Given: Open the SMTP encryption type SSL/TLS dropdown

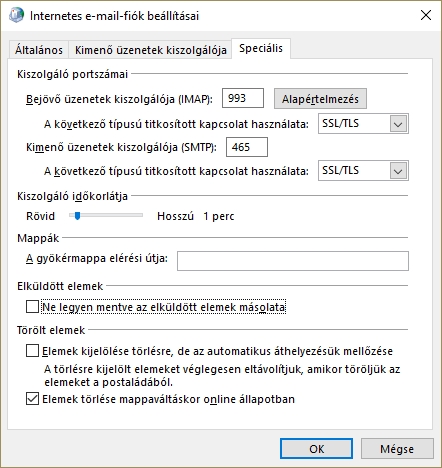Looking at the screenshot, I should 363,171.
